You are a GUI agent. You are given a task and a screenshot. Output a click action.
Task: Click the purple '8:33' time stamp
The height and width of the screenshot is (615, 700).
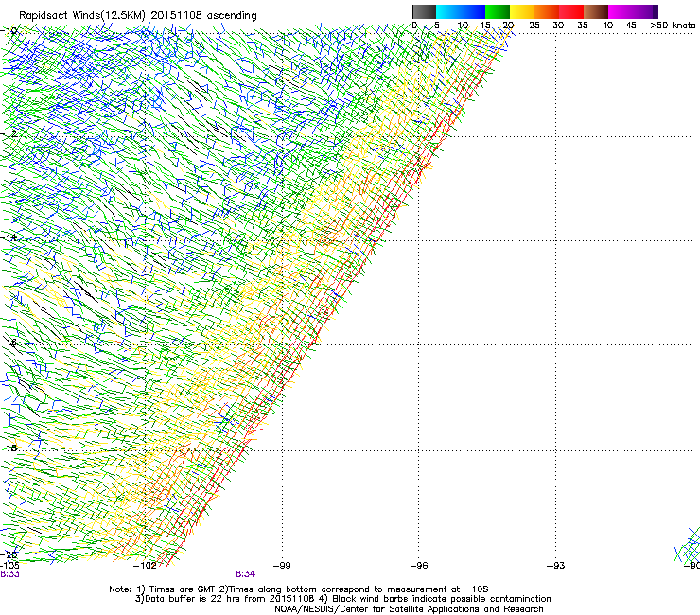click(9, 574)
